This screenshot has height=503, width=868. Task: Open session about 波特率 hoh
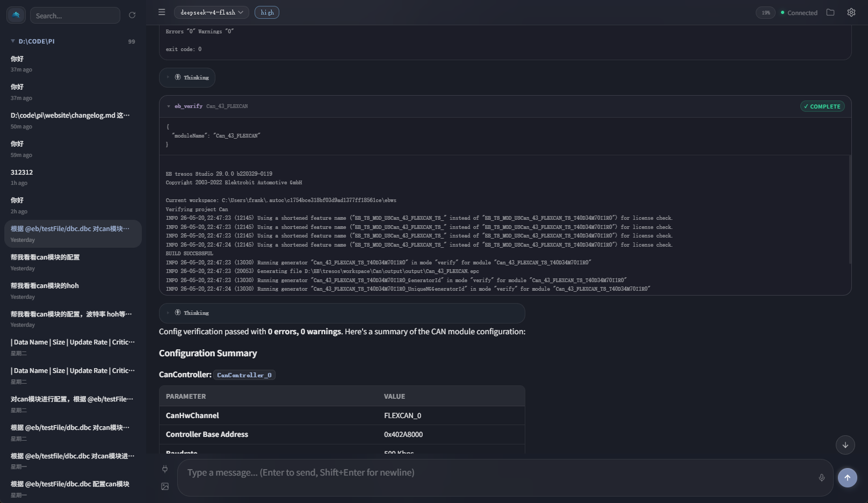(73, 319)
